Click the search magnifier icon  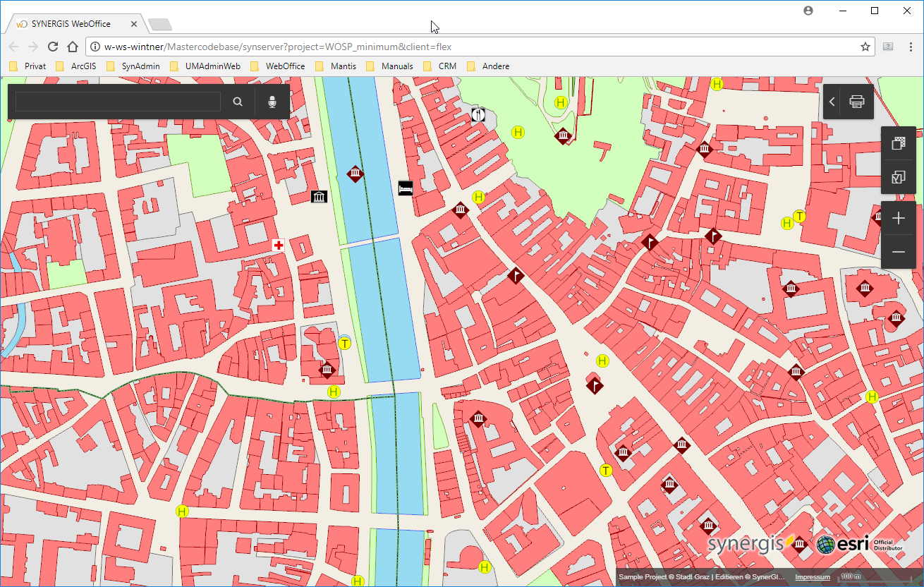238,102
